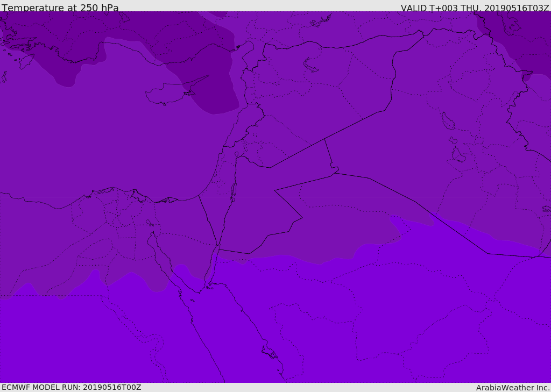
Task: Click the 'Temperature at 250 hPa' title
Action: (60, 8)
